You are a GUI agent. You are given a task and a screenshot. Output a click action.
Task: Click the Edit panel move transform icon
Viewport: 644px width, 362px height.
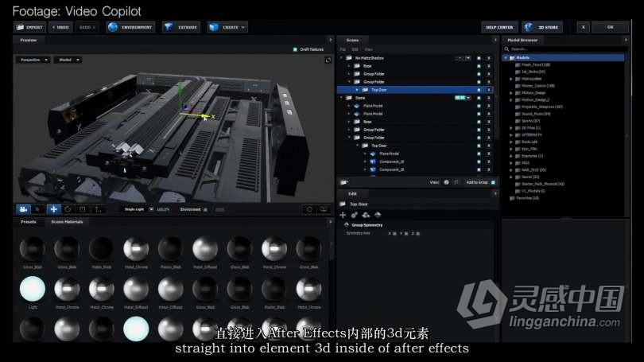click(x=343, y=215)
